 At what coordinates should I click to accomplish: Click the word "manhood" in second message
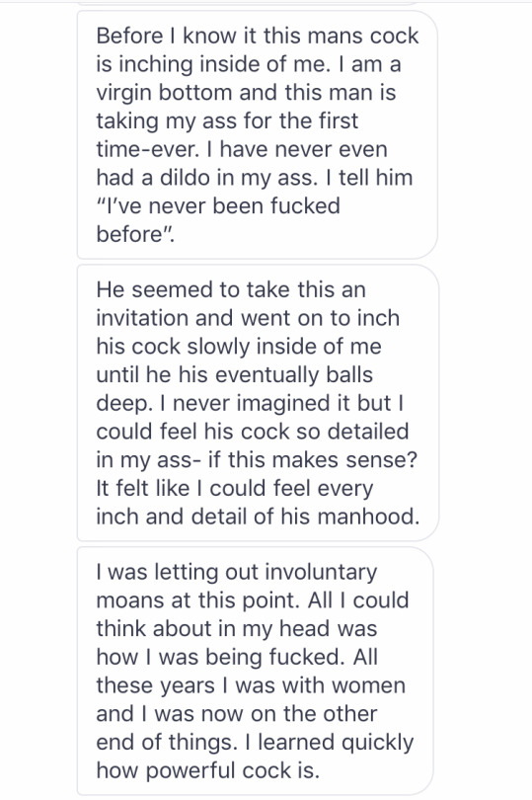coord(364,517)
